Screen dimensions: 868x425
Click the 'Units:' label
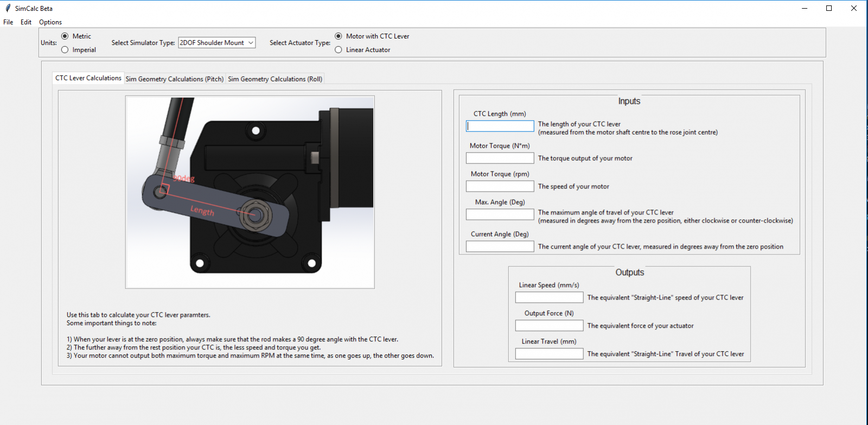click(x=49, y=43)
